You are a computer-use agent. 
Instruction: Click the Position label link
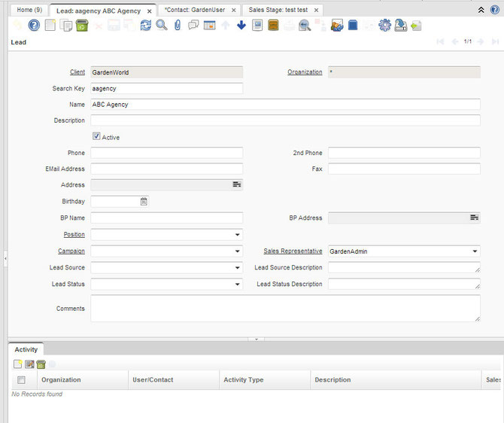[x=74, y=235]
